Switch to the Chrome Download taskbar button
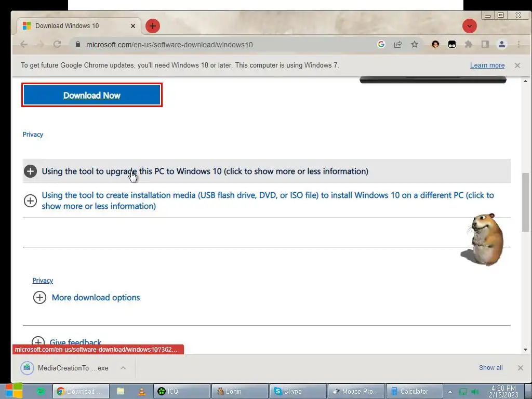 (81, 391)
